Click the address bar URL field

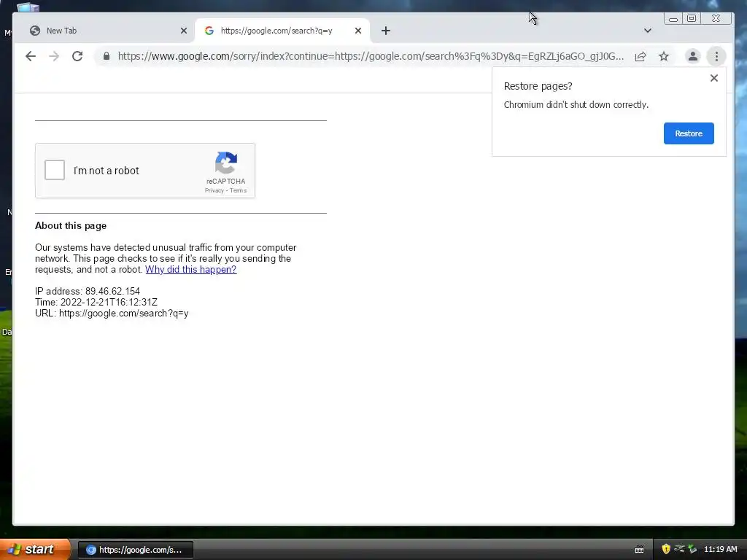click(x=371, y=56)
